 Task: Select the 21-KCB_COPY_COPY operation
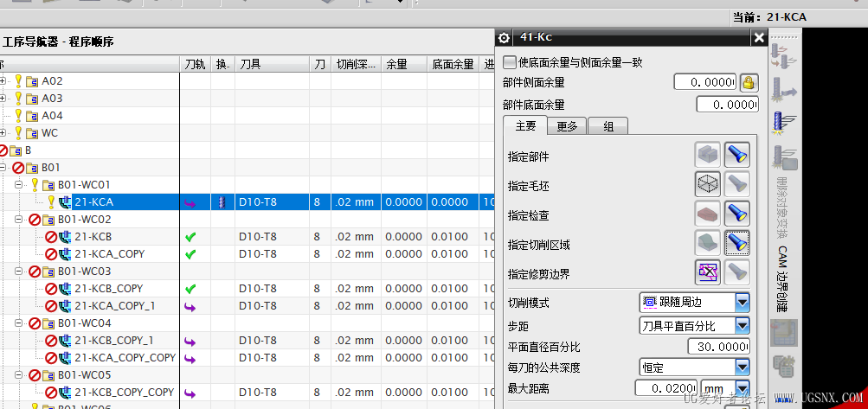pyautogui.click(x=125, y=392)
